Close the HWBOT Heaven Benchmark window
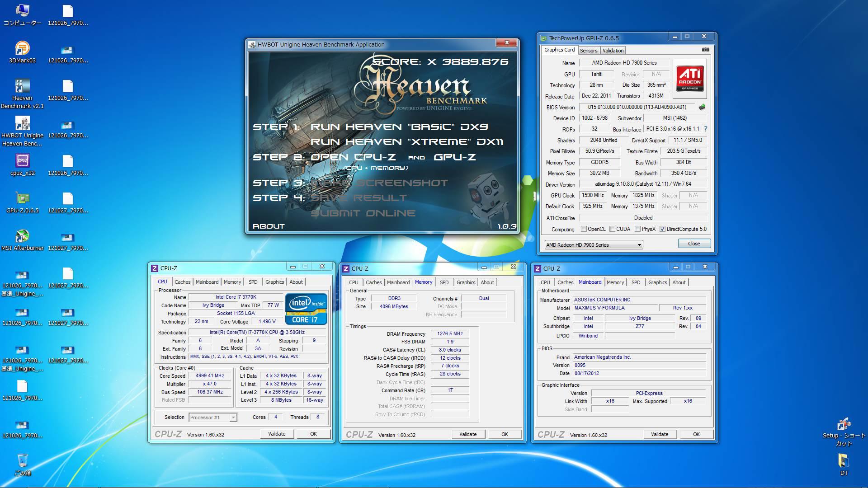Image resolution: width=868 pixels, height=488 pixels. (x=507, y=42)
